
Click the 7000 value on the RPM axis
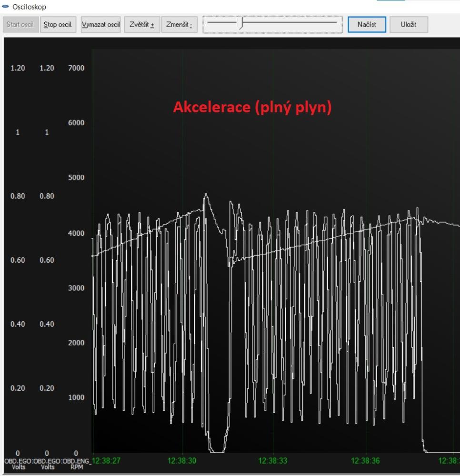point(76,68)
